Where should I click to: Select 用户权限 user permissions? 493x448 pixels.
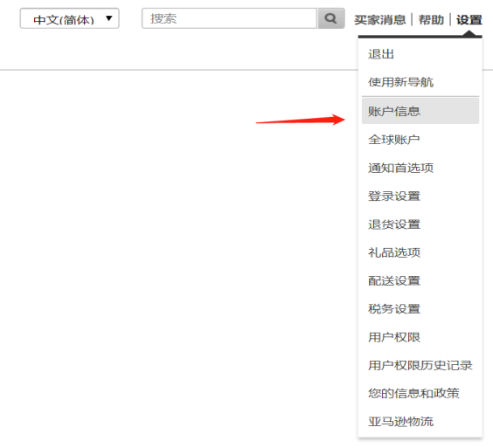394,337
